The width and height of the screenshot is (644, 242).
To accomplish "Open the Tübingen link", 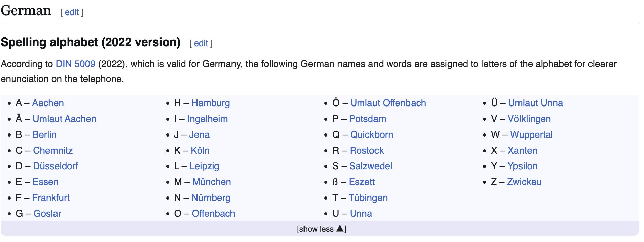I will click(x=368, y=198).
